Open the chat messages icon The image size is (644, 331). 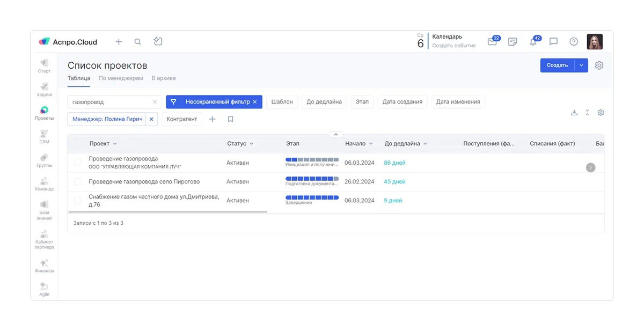pos(553,42)
